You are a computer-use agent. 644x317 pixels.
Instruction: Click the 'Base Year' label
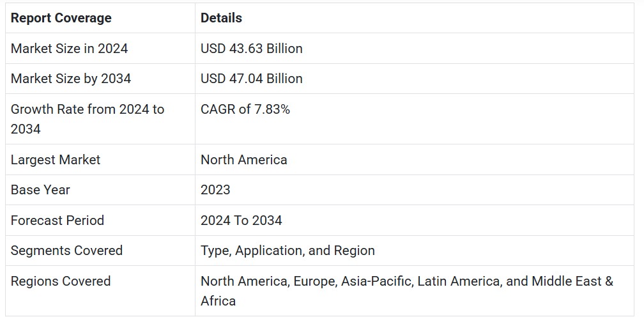click(40, 190)
